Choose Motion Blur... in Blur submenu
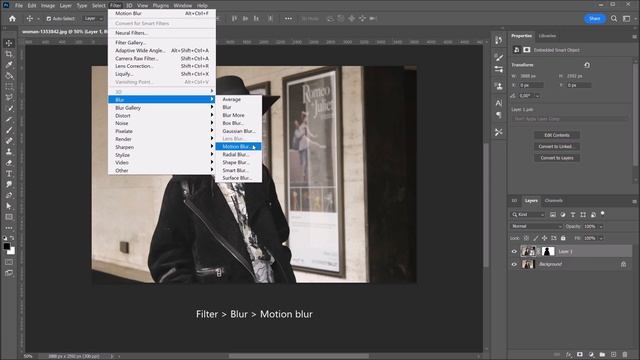 [238, 147]
